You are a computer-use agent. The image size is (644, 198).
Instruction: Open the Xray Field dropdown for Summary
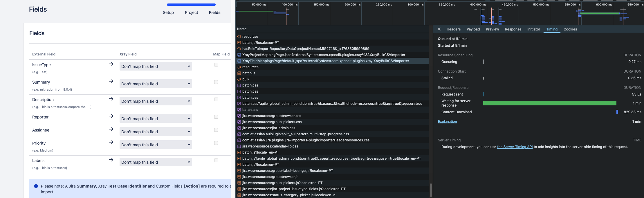click(156, 84)
